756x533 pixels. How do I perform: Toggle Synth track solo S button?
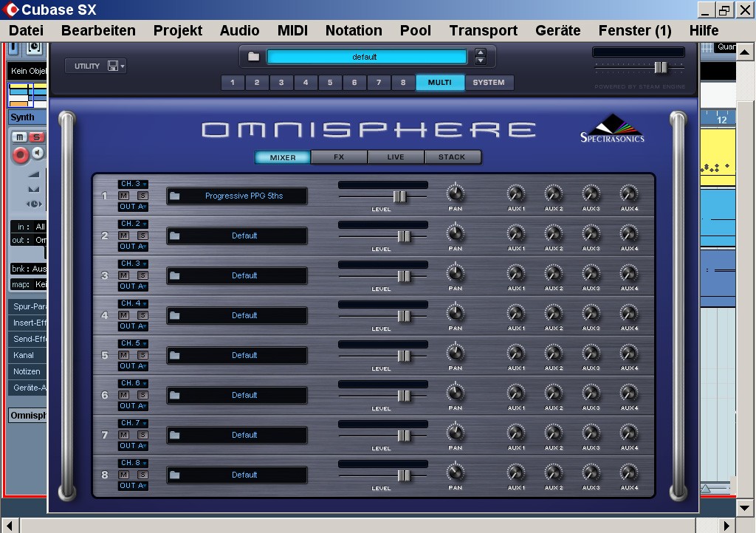(37, 137)
